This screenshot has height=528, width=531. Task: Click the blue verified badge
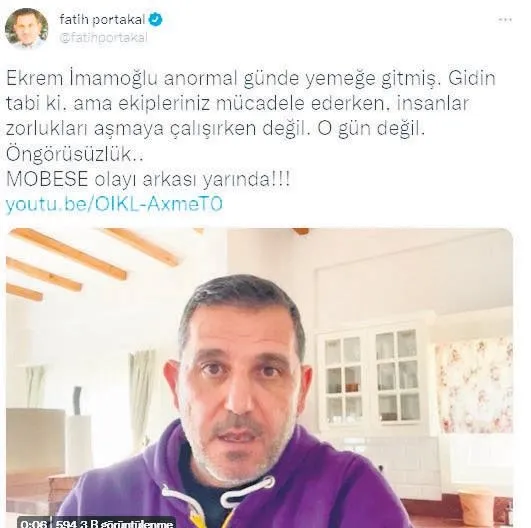tap(156, 19)
